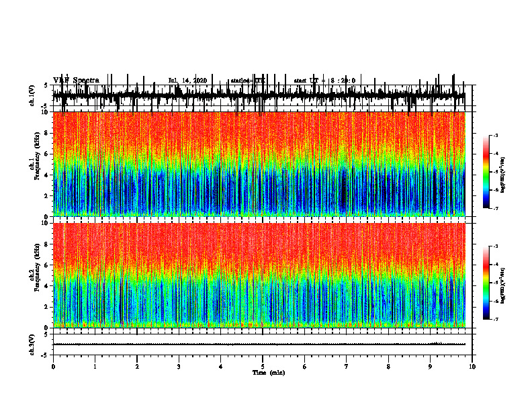532x411 pixels.
Task: Click the time tick label '10' on x-axis
Action: point(472,367)
